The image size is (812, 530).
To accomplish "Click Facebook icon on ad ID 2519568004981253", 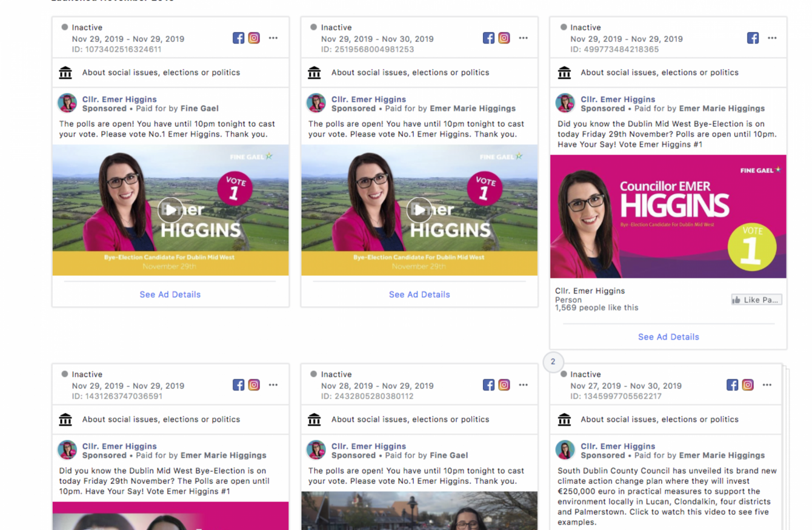I will pyautogui.click(x=488, y=38).
